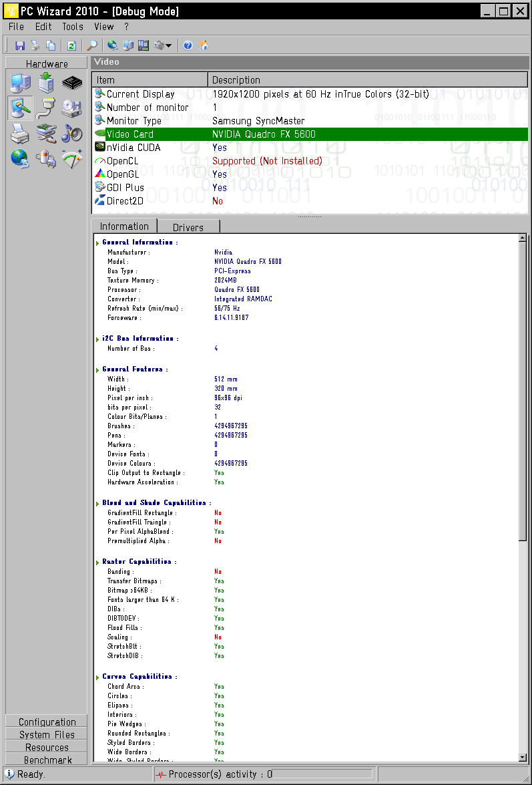Click the Integrated RAMDAC converter value
This screenshot has height=785, width=532.
click(243, 299)
